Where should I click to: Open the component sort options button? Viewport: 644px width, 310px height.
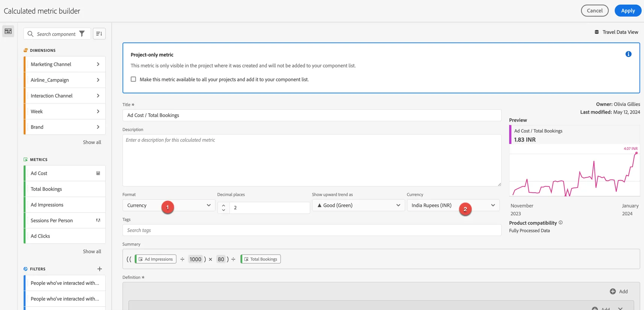coord(99,34)
